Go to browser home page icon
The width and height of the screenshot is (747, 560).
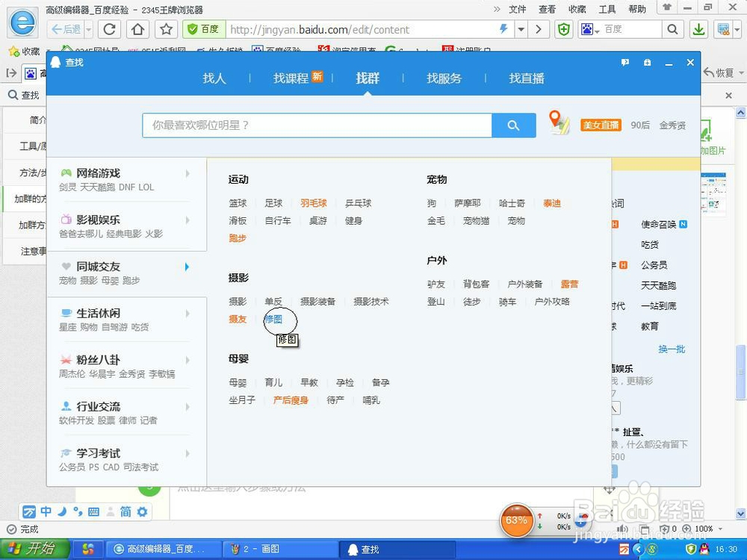(137, 30)
